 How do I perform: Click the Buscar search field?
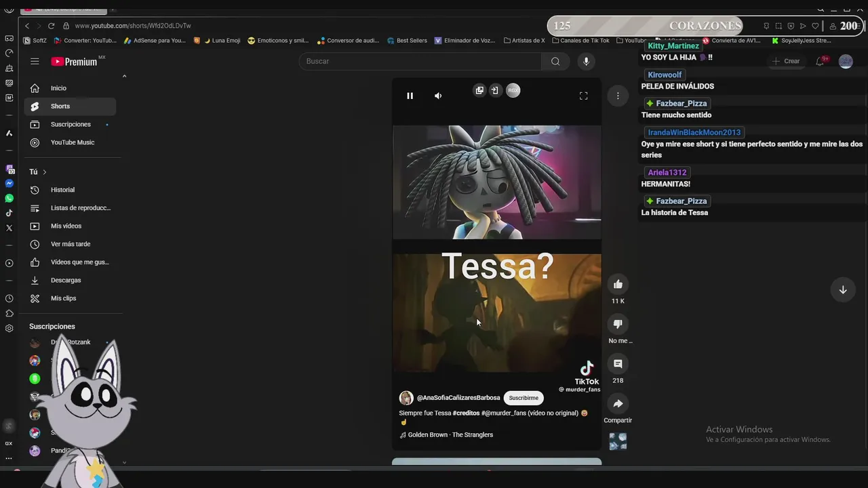click(x=420, y=61)
